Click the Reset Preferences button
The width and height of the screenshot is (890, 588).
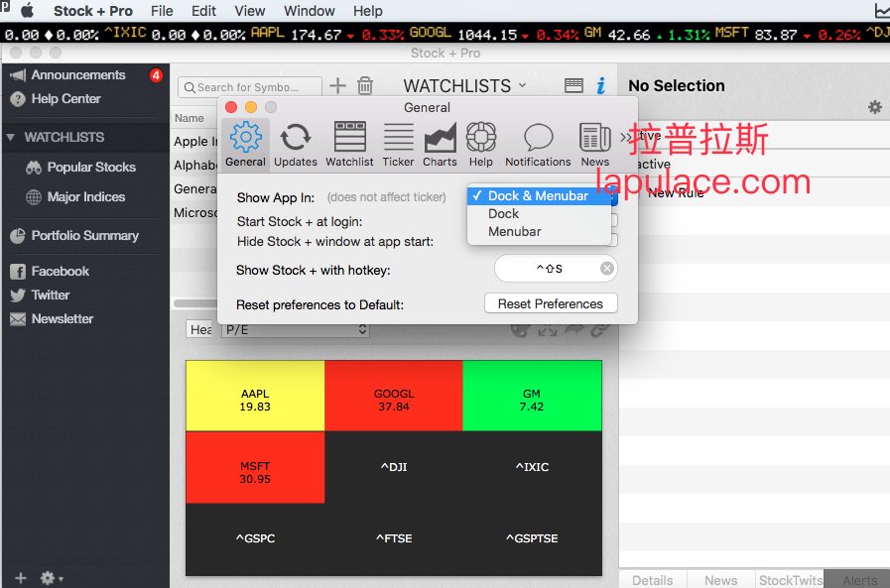pos(551,304)
